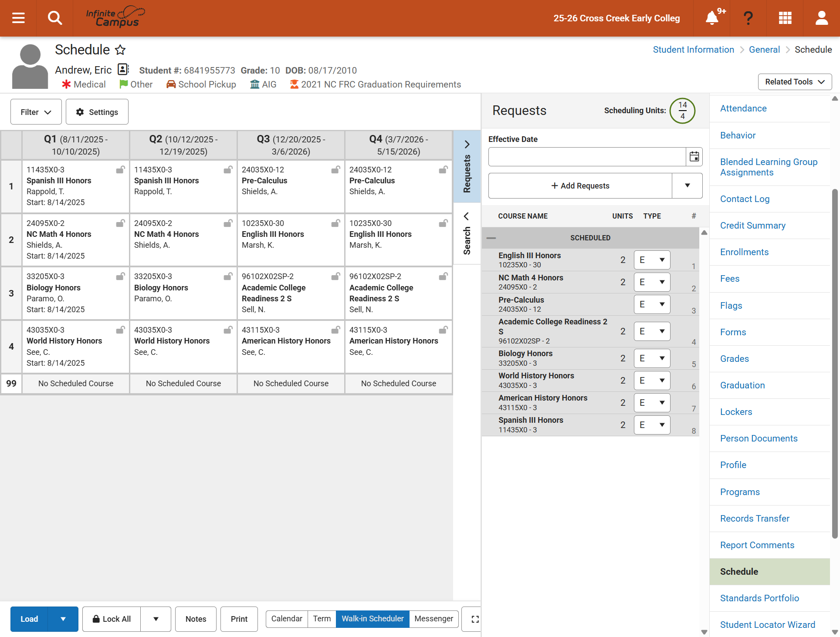Open the user account menu
This screenshot has width=840, height=637.
pyautogui.click(x=822, y=18)
